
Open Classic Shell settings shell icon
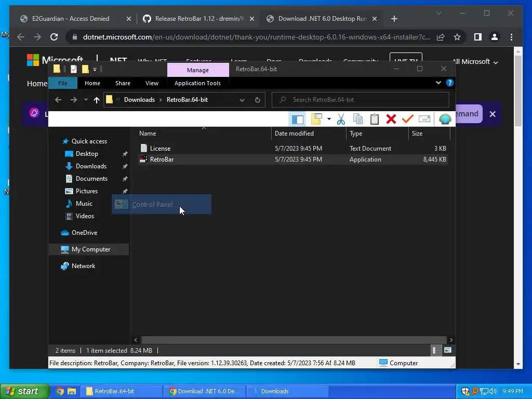[445, 119]
